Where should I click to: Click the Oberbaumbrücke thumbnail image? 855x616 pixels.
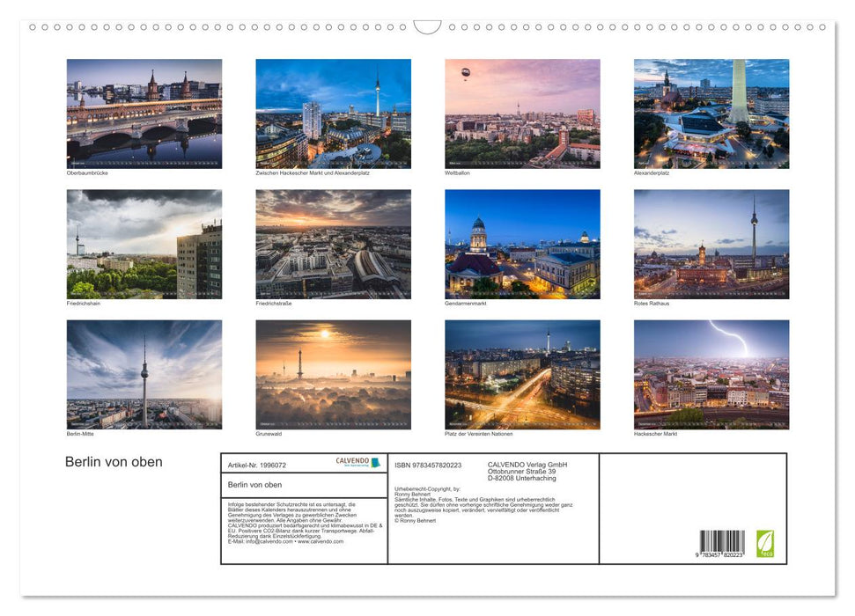pos(144,113)
